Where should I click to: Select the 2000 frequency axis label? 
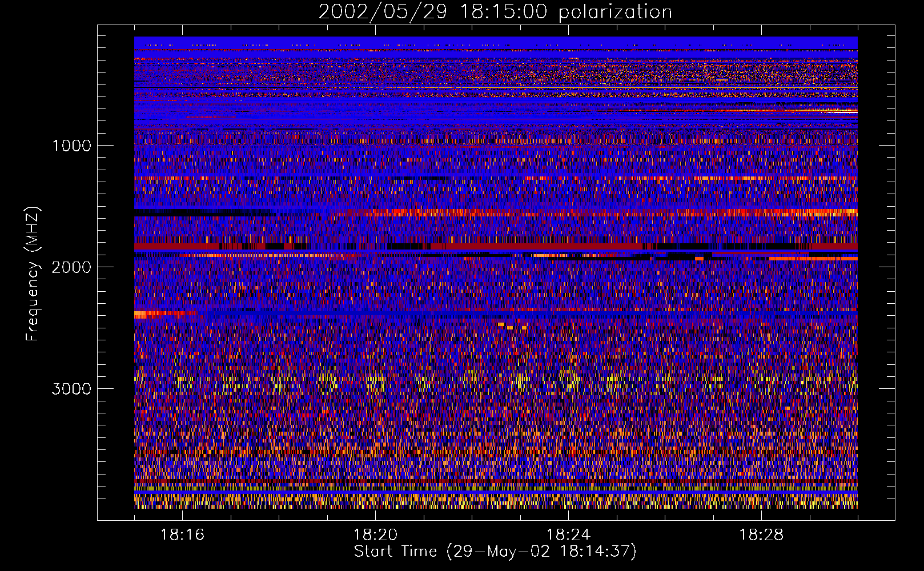(71, 267)
